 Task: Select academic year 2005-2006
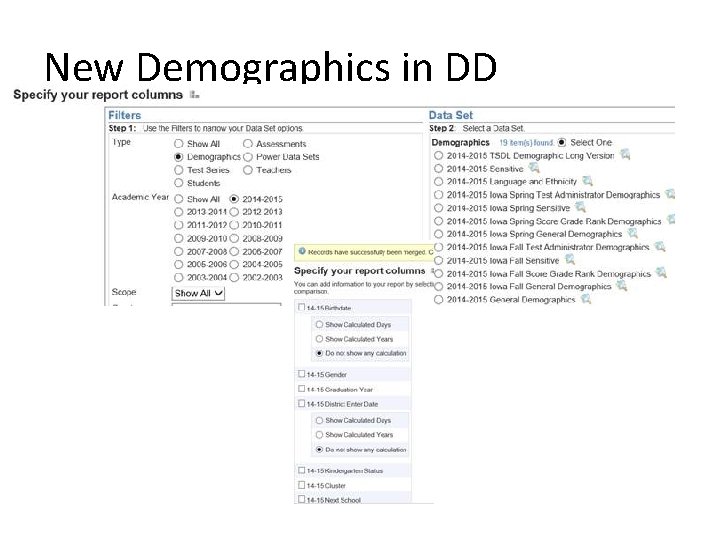pyautogui.click(x=179, y=264)
